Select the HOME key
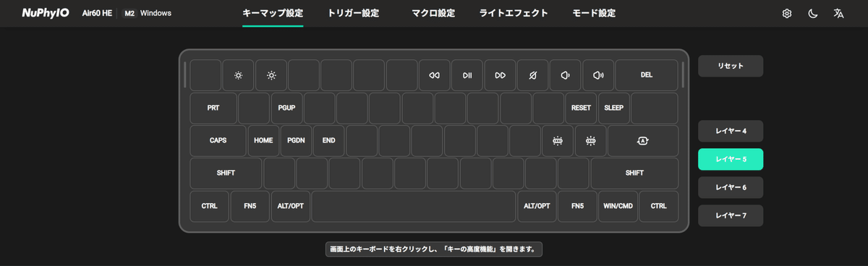Screen dimensions: 868x266 tap(263, 141)
